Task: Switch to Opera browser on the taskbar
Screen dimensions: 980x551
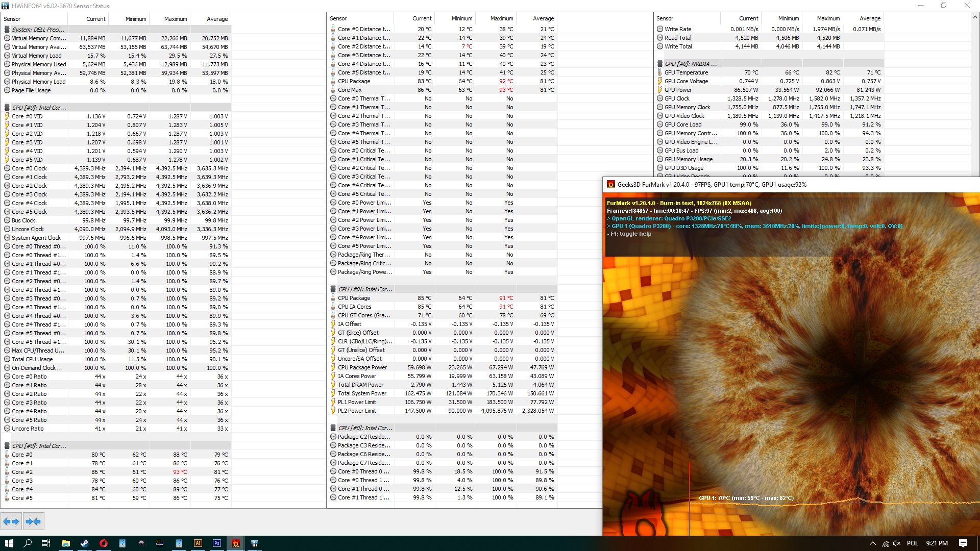Action: click(x=104, y=543)
